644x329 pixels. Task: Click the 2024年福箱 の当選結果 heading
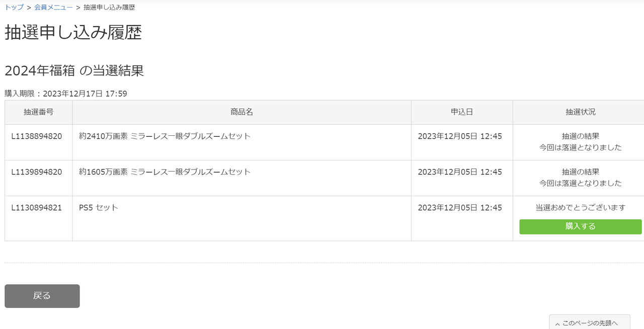(74, 71)
